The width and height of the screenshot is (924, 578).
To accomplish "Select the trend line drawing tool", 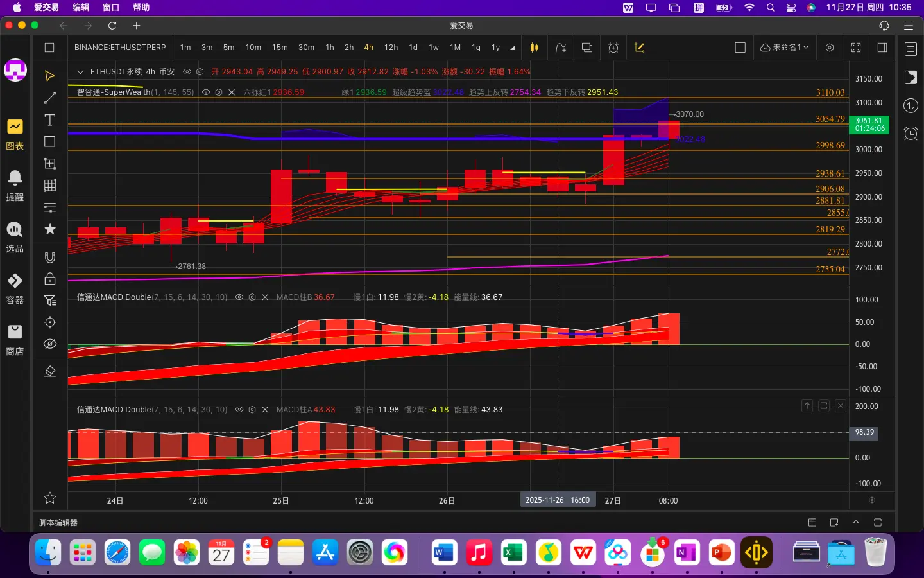I will click(x=49, y=98).
